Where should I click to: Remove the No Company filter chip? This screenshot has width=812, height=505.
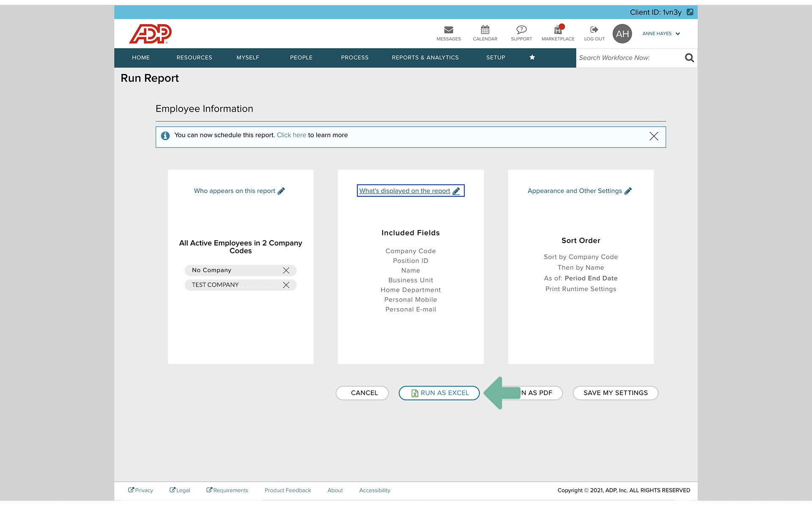[286, 270]
